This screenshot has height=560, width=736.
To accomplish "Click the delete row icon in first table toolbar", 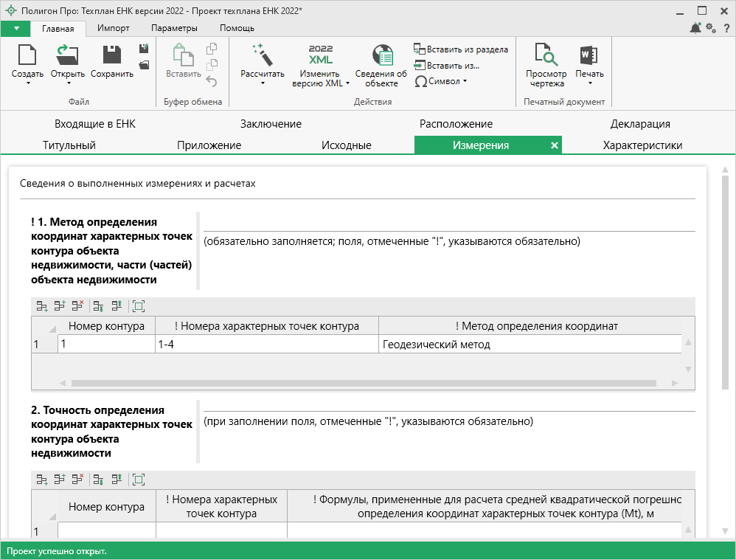I will pos(77,305).
